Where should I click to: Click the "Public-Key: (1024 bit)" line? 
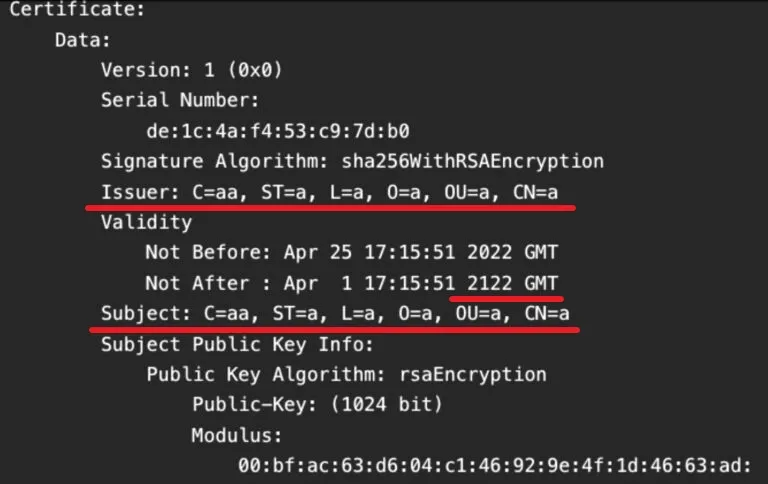pyautogui.click(x=317, y=405)
